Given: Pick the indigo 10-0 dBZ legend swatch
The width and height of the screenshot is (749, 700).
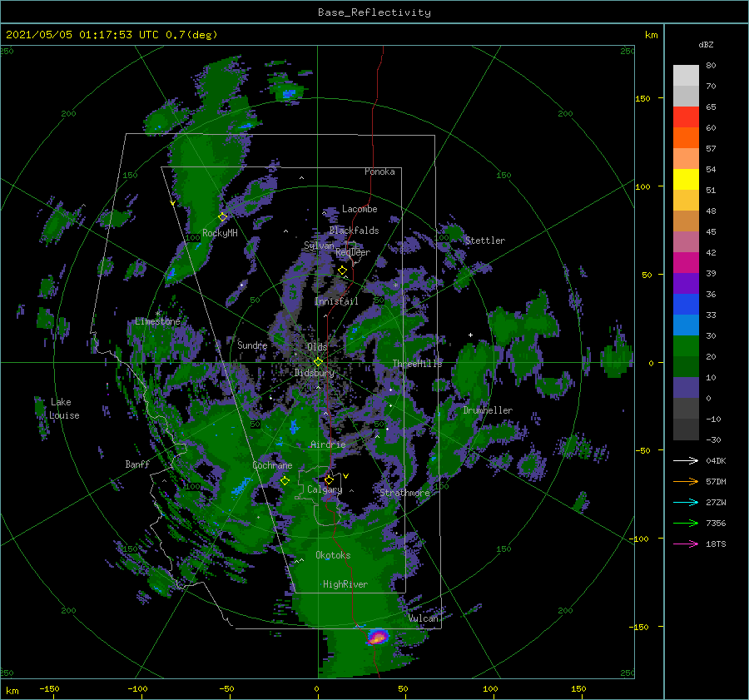Looking at the screenshot, I should pyautogui.click(x=686, y=388).
